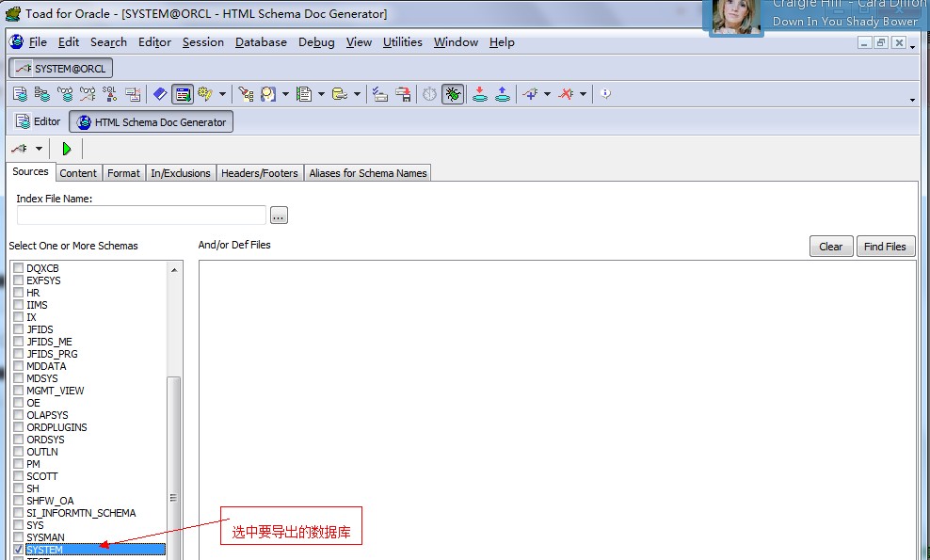Click the globe icon left of File menu

coord(17,41)
